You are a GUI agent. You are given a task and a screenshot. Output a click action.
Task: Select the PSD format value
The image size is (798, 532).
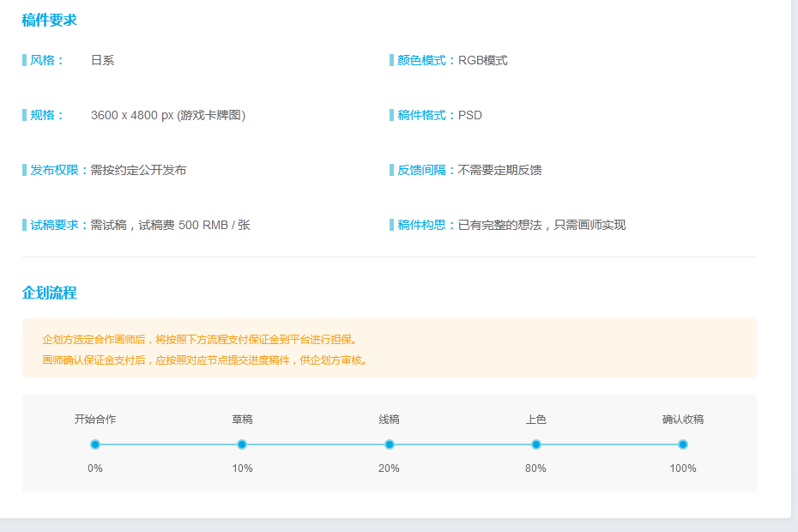click(x=470, y=115)
